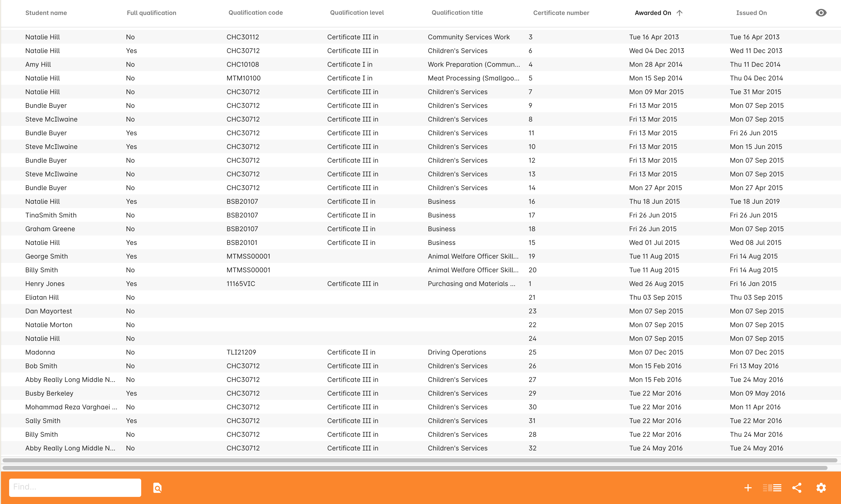Focus the Find search field
The image size is (841, 504).
[75, 487]
